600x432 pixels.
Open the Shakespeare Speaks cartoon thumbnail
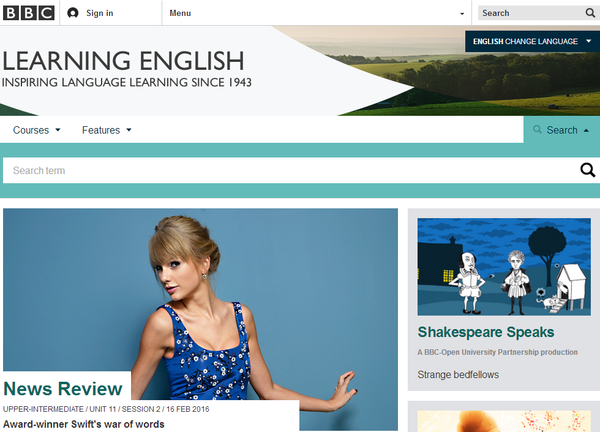click(x=504, y=267)
